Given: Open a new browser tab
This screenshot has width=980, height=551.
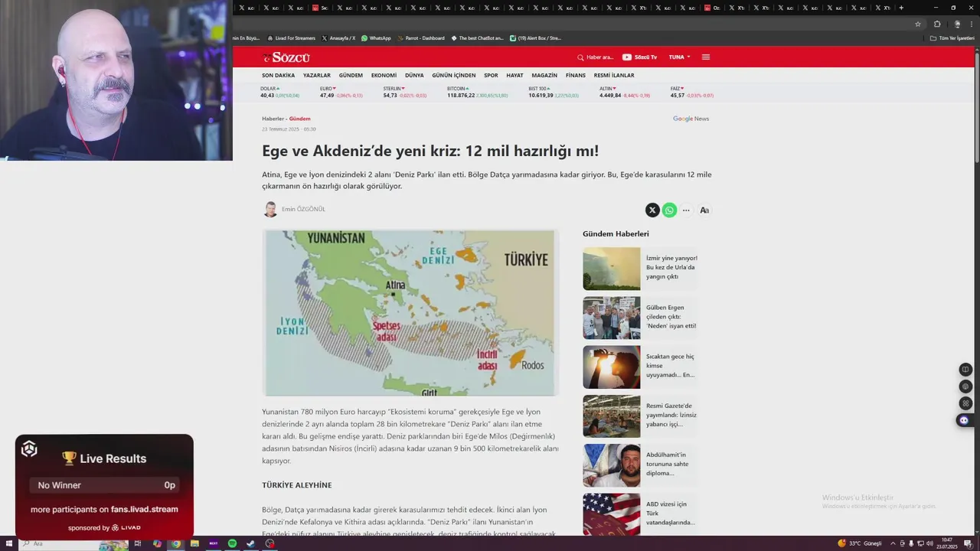Looking at the screenshot, I should [901, 8].
